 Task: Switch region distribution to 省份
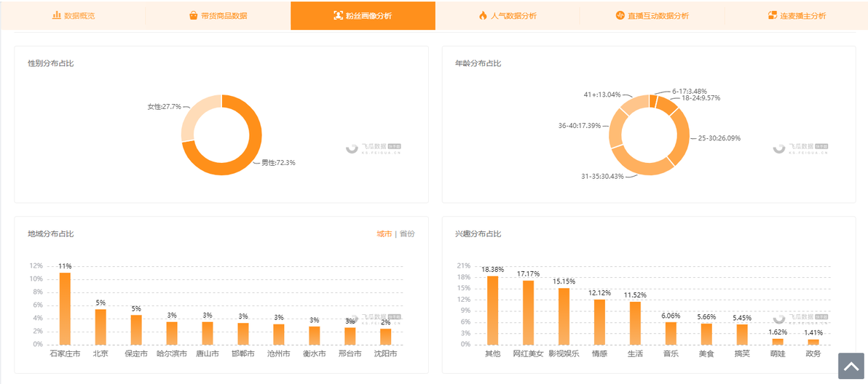407,233
